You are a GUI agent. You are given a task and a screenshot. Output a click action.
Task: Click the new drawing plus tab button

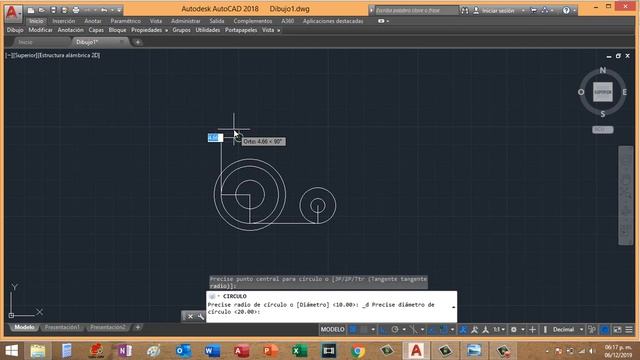(138, 42)
